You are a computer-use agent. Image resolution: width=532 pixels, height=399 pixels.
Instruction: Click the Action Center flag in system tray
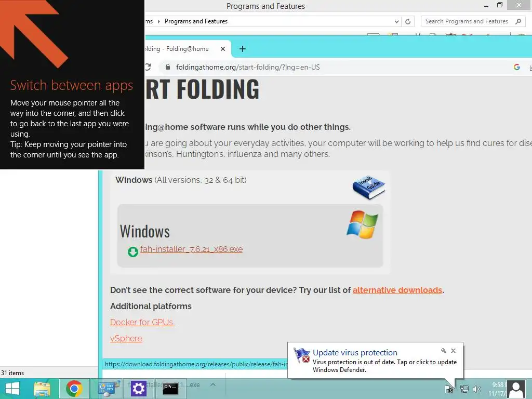click(x=449, y=389)
